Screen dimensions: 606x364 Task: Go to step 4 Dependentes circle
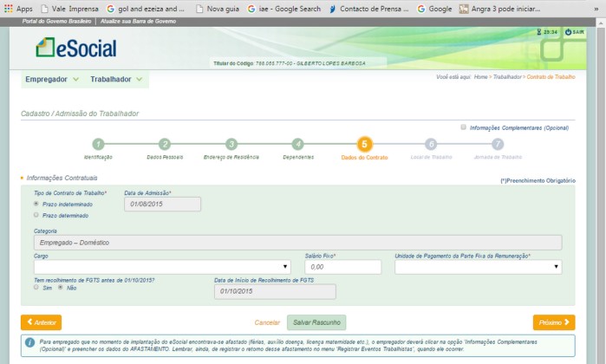297,145
